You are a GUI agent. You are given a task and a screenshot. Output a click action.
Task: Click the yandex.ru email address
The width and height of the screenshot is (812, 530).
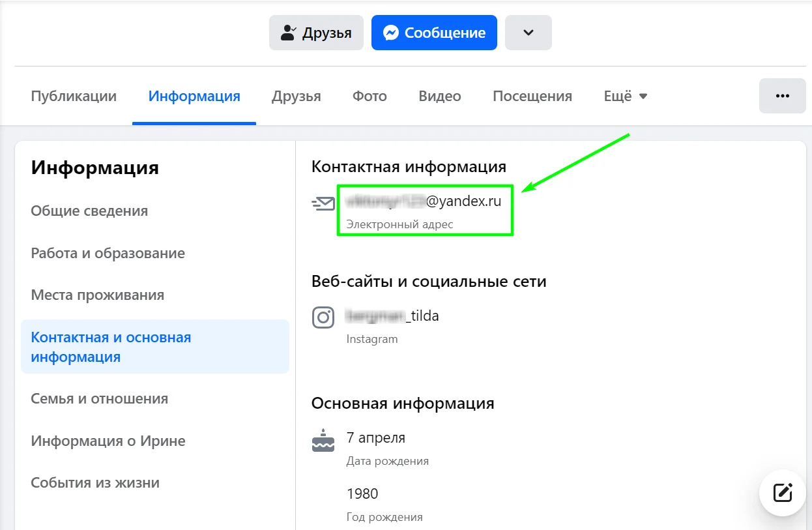coord(424,201)
